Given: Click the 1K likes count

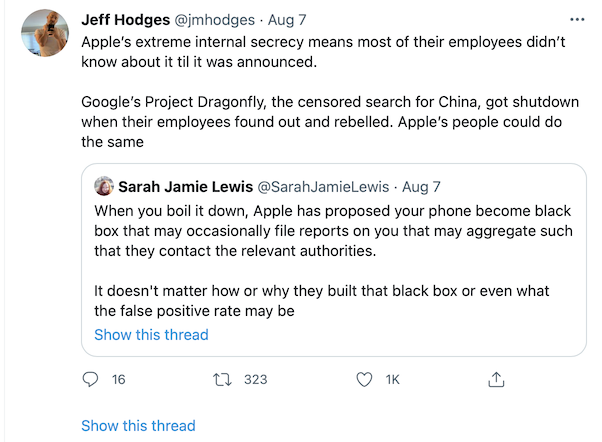Looking at the screenshot, I should [x=392, y=380].
